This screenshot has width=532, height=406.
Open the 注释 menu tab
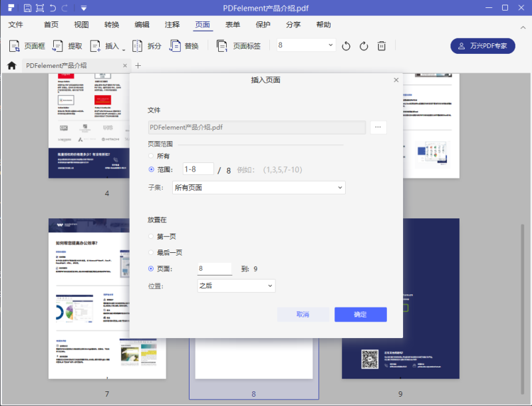click(x=172, y=25)
